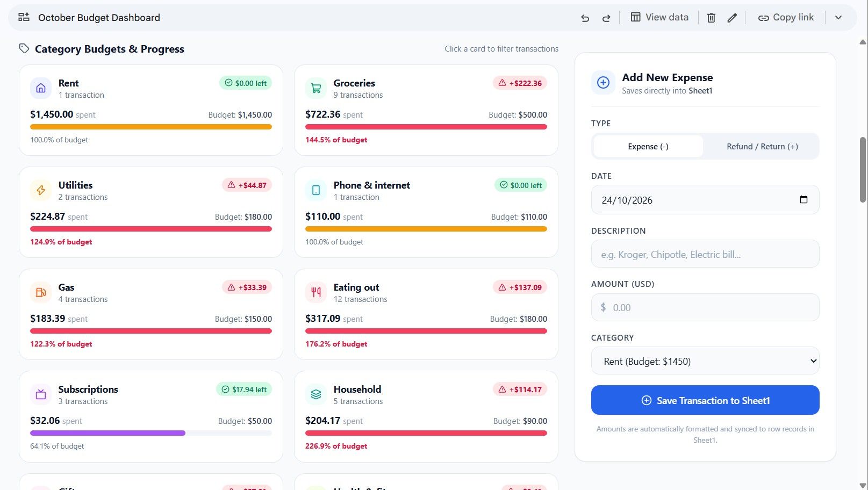Viewport: 868px width, 490px height.
Task: Click the pencil edit icon
Action: [x=732, y=18]
